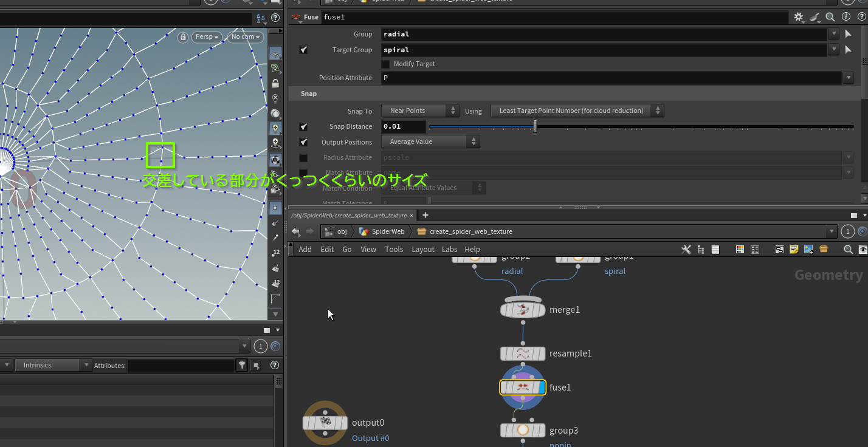Click the lit bulb icon in display toolbar
Viewport: 868px width, 447px height.
pos(275,128)
